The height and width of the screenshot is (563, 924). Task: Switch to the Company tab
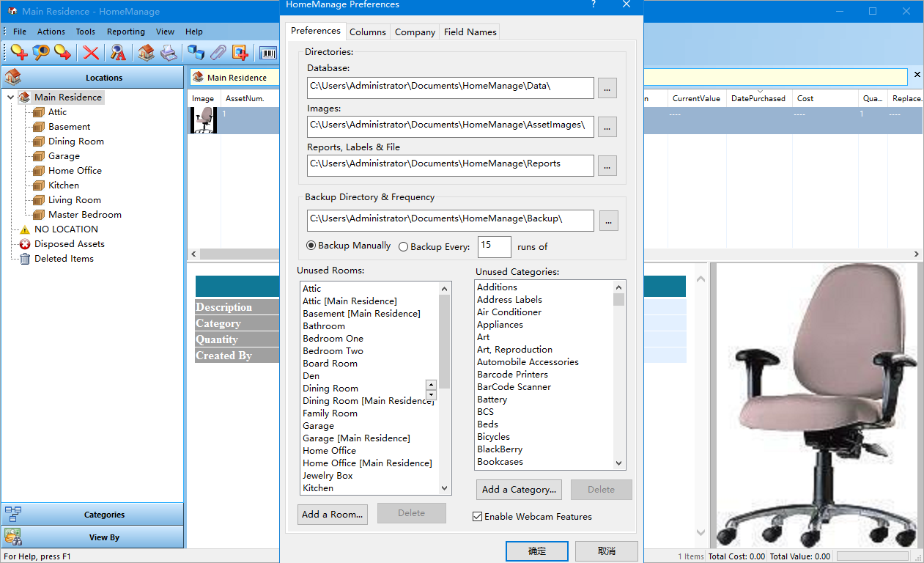[415, 32]
